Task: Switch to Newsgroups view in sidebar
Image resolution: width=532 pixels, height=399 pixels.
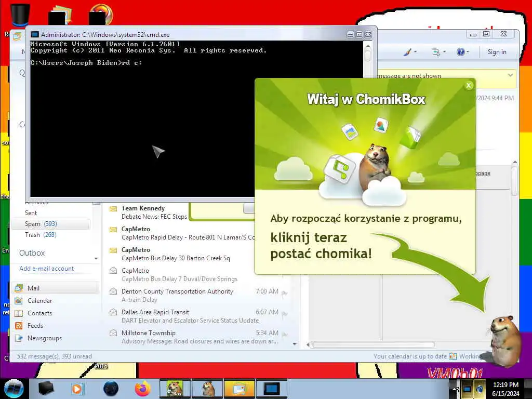Action: 45,338
